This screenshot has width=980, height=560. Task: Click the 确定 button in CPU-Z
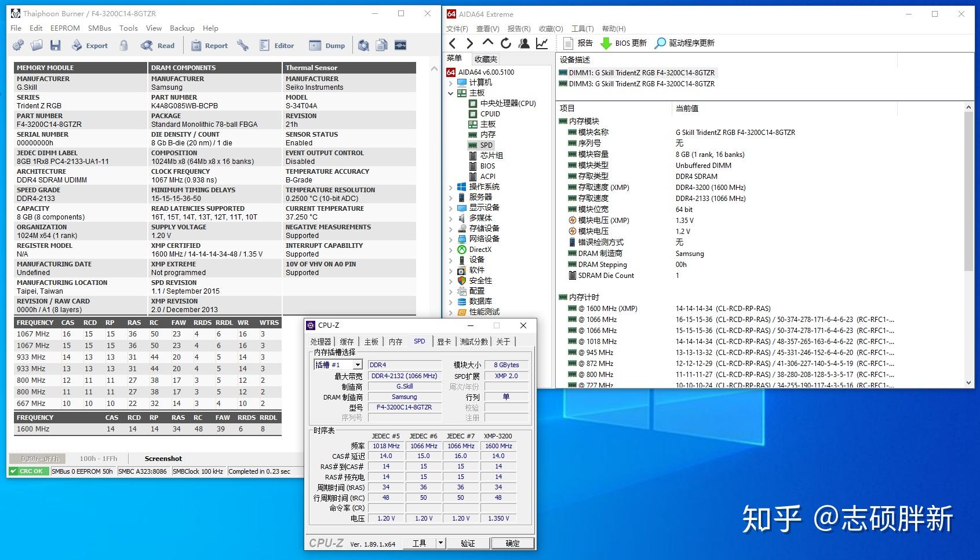(x=512, y=543)
